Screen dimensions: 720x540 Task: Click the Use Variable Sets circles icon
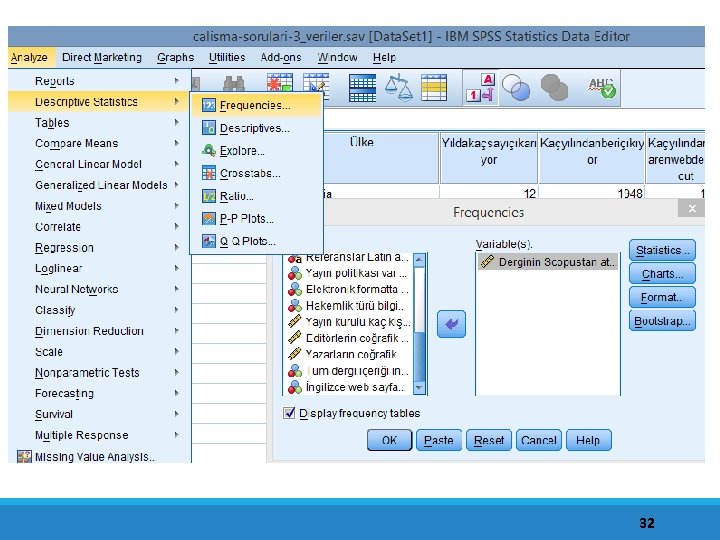(x=516, y=87)
